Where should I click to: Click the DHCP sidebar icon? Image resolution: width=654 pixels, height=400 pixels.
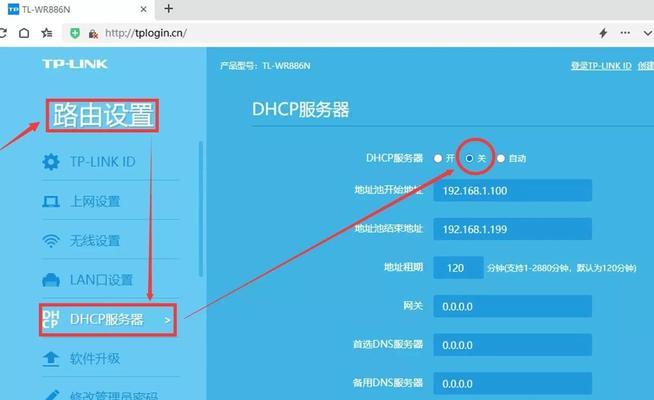click(51, 319)
